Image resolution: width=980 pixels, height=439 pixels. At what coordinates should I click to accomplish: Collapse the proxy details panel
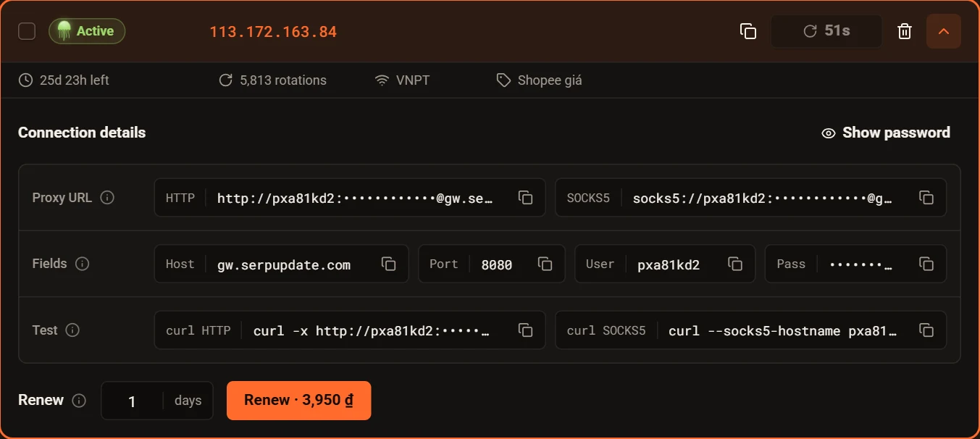pos(944,31)
